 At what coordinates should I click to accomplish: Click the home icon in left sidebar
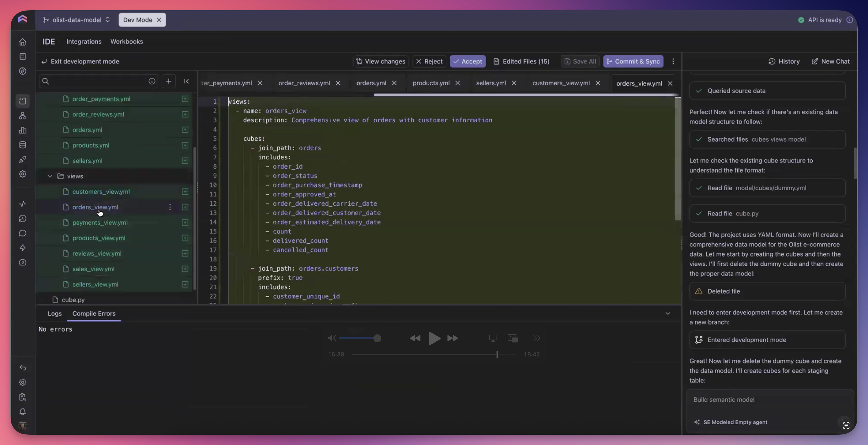pos(23,42)
